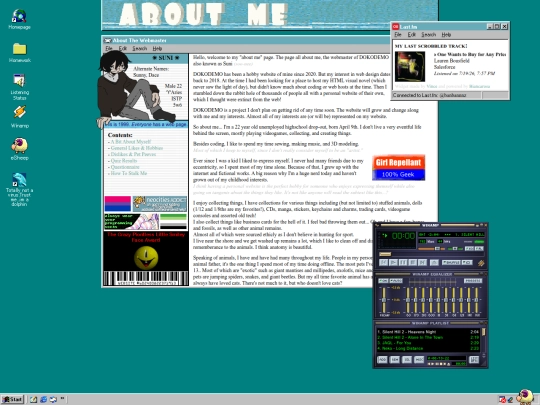The height and width of the screenshot is (405, 540).
Task: Open the Last.fm Help menu
Action: tap(446, 34)
